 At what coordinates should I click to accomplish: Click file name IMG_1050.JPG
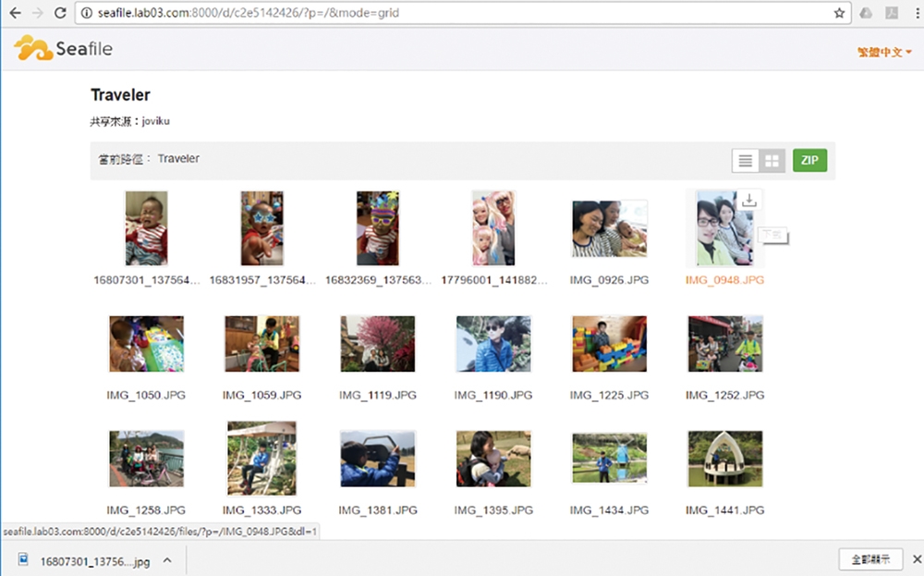[x=146, y=395]
